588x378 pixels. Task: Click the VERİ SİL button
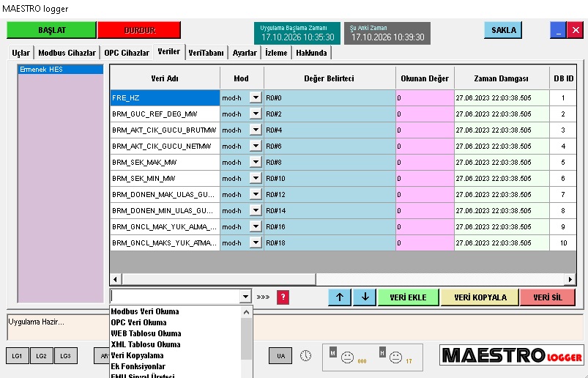(x=548, y=297)
